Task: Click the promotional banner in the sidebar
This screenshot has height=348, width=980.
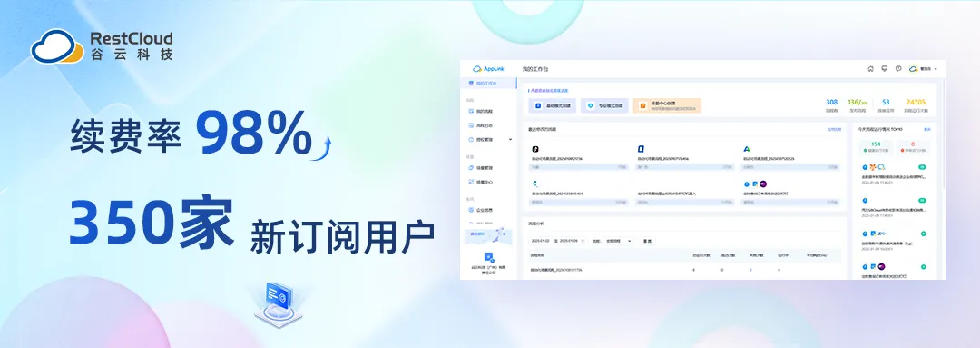Action: pyautogui.click(x=489, y=236)
